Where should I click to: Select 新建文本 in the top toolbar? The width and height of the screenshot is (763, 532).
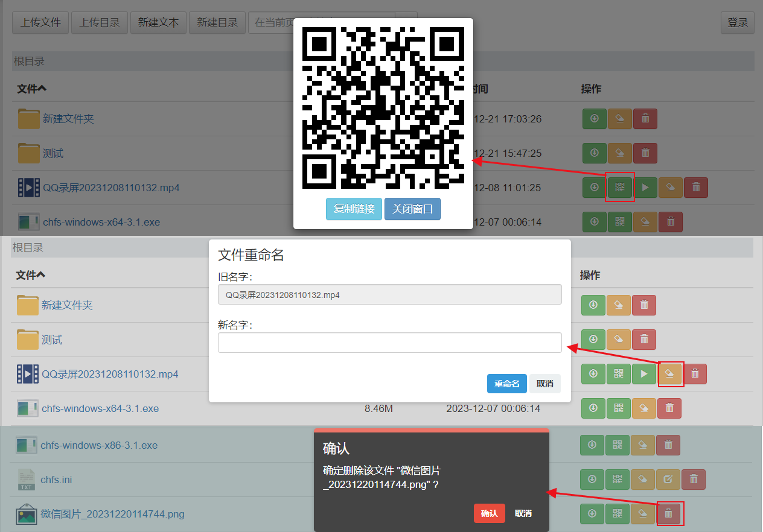pos(158,22)
